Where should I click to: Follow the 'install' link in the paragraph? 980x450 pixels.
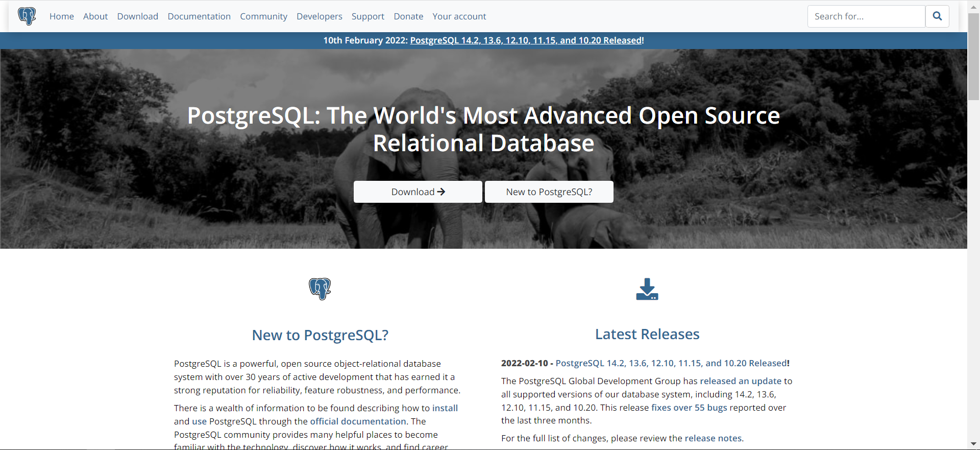pos(445,408)
